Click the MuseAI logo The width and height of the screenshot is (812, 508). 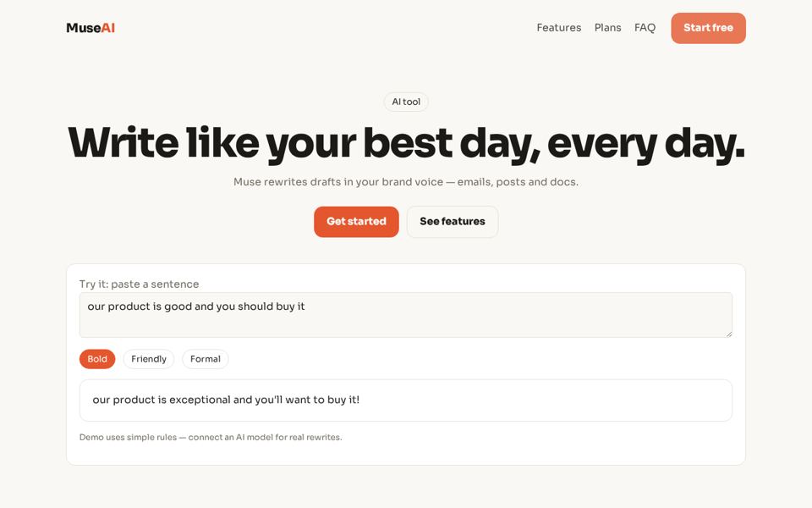pos(91,28)
